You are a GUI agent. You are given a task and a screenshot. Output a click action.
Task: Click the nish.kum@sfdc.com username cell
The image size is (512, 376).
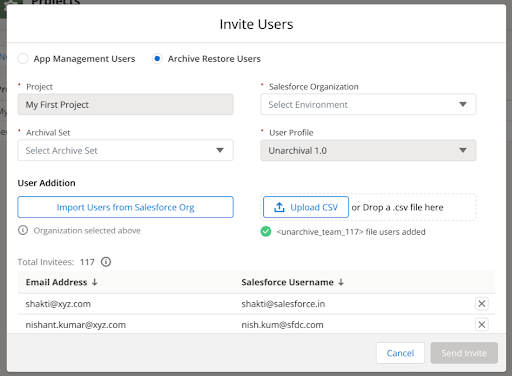click(x=282, y=325)
